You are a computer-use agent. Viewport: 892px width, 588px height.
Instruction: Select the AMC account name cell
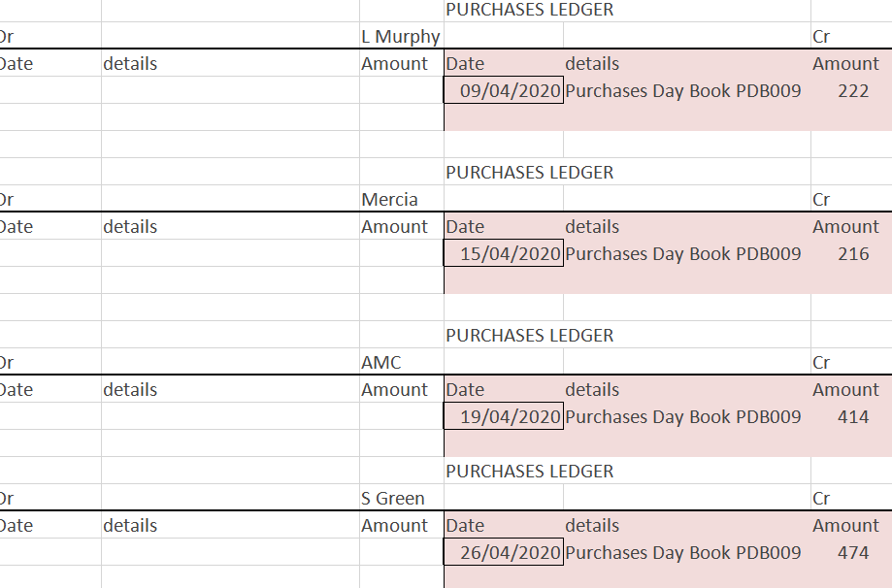point(381,363)
